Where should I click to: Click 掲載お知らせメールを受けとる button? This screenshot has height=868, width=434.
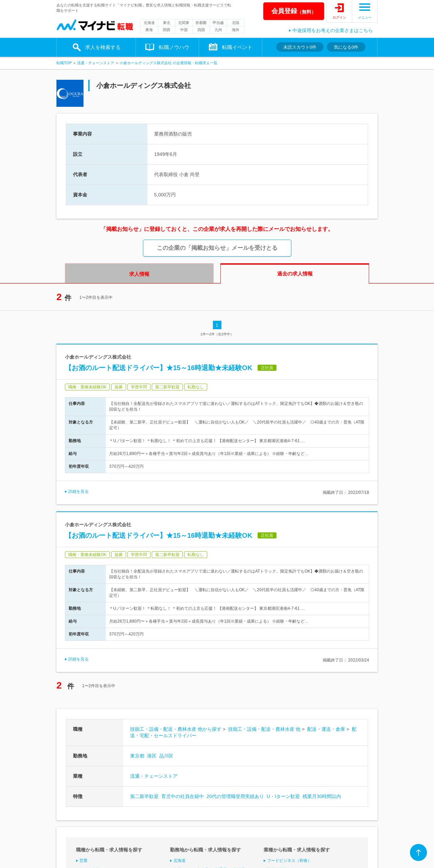click(217, 248)
